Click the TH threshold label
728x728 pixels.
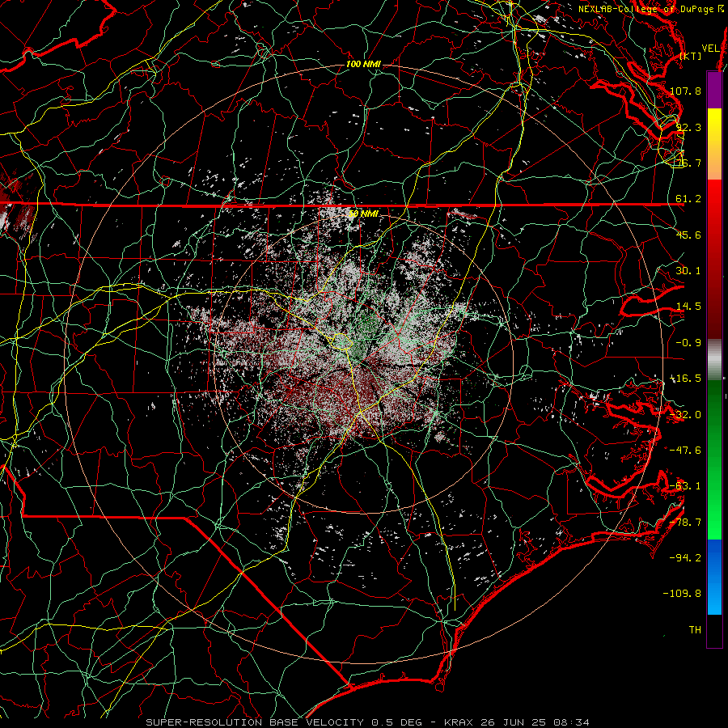tap(695, 630)
